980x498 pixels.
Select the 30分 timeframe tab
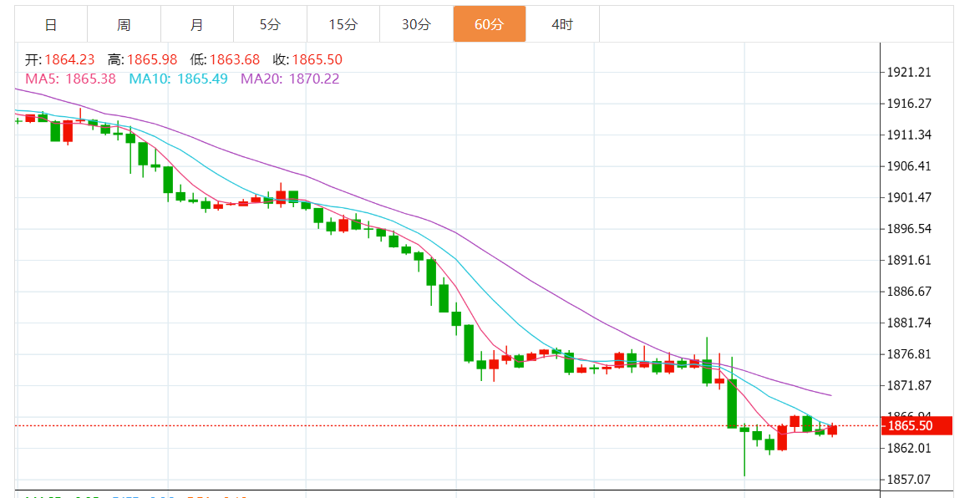click(416, 24)
